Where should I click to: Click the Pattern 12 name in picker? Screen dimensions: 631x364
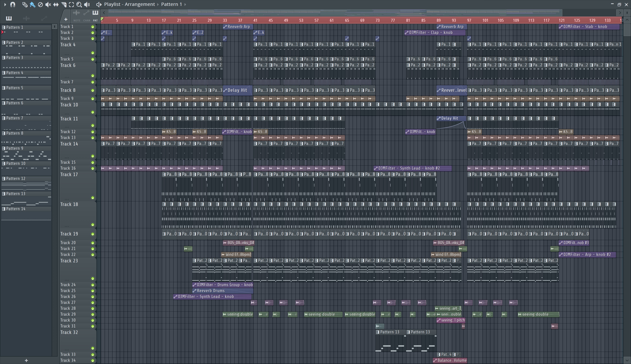tap(16, 178)
